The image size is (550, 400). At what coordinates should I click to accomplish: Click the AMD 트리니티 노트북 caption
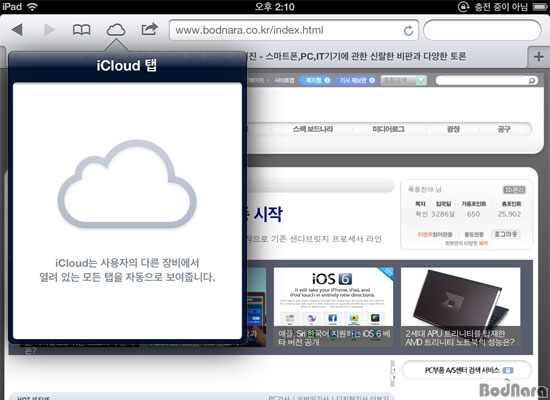pyautogui.click(x=460, y=337)
